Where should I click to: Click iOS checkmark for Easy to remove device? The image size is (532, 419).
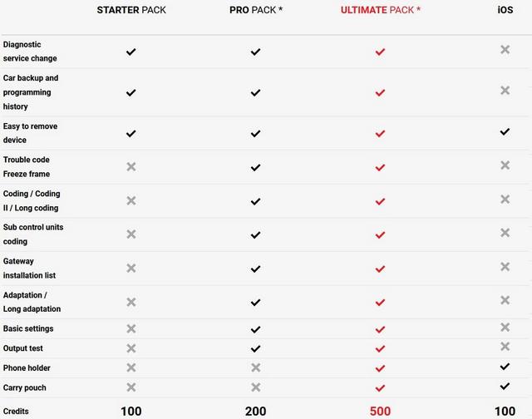point(505,131)
